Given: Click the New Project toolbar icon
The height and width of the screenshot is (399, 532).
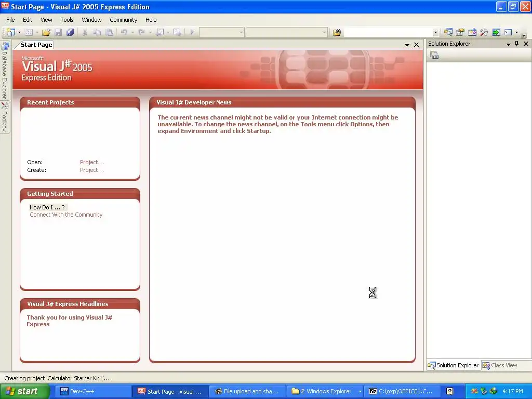Looking at the screenshot, I should pyautogui.click(x=11, y=32).
